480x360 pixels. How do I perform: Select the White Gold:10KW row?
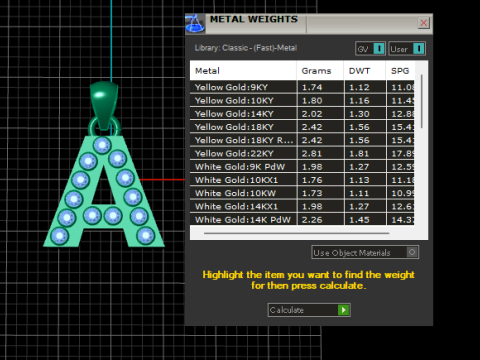302,193
